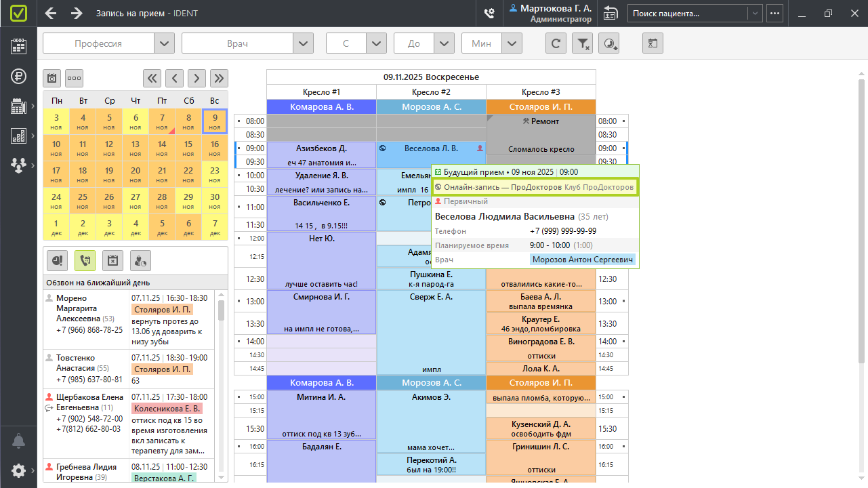Open the notifications bell icon
Viewport: 868px width, 488px height.
[x=18, y=441]
